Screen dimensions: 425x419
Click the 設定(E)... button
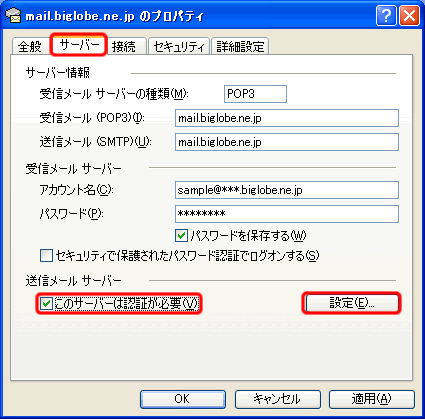click(352, 303)
